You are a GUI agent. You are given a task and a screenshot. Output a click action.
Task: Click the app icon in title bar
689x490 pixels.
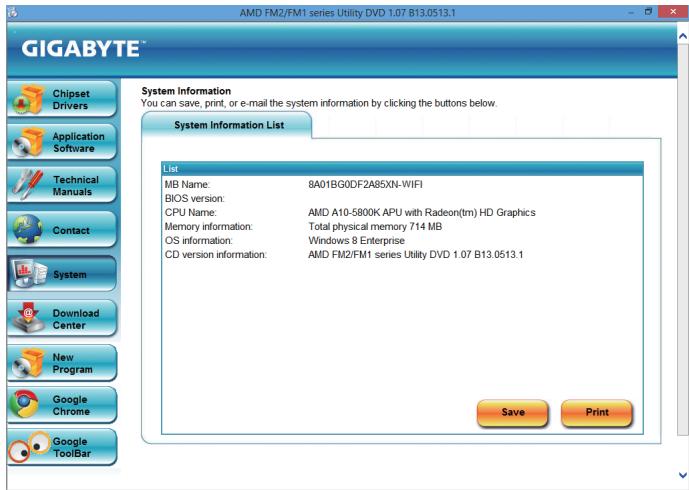(13, 12)
